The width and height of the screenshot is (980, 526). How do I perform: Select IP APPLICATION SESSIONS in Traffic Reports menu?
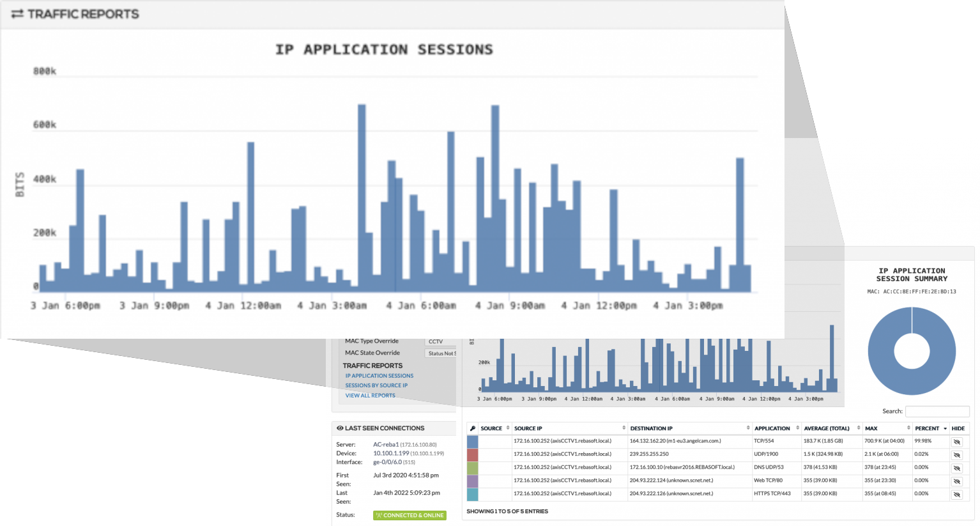[379, 376]
